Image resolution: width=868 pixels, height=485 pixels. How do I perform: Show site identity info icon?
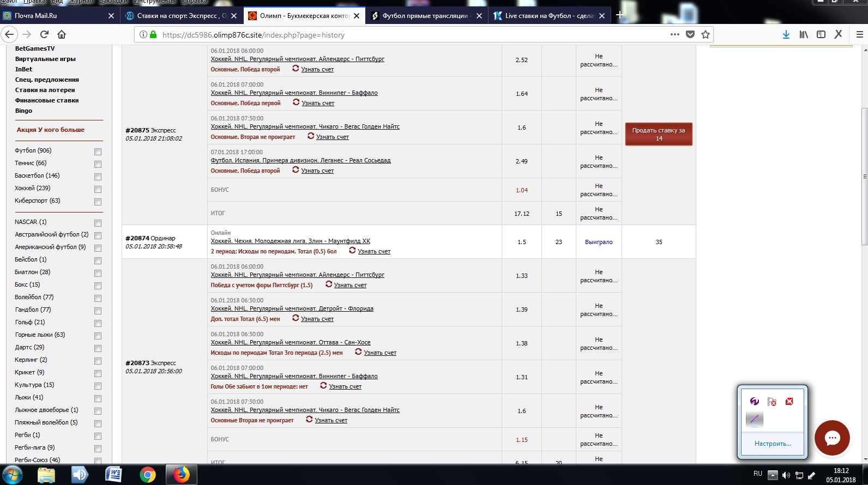click(x=143, y=34)
